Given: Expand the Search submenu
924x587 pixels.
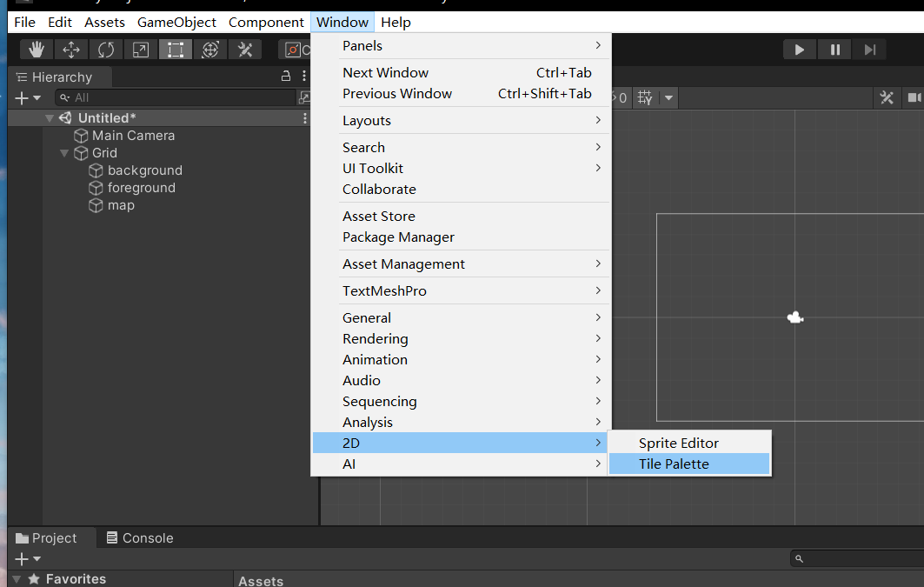Looking at the screenshot, I should click(462, 147).
